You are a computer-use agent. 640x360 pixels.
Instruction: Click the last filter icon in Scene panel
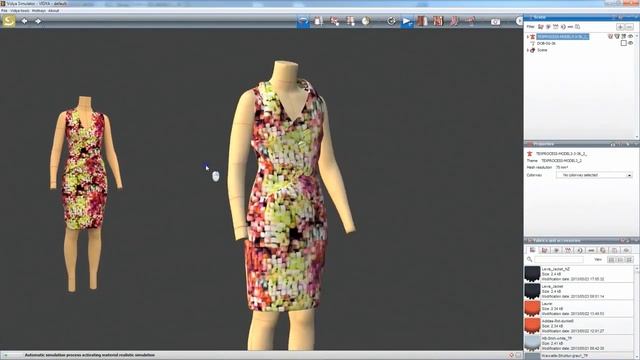(577, 27)
